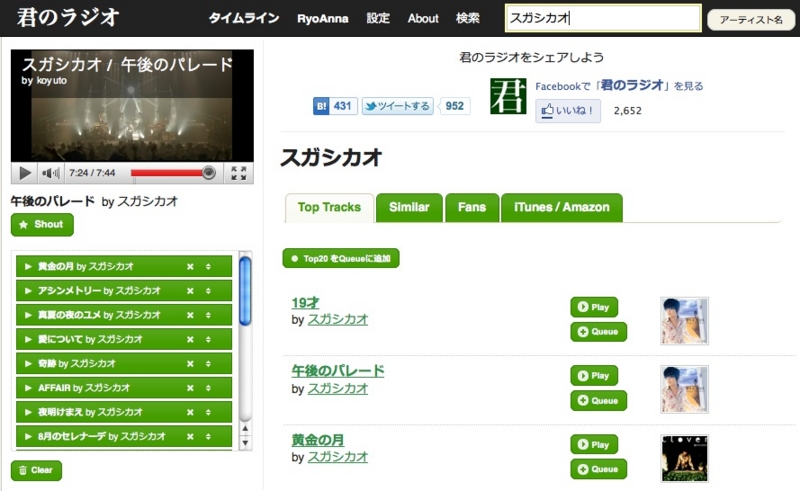Click Play for the 19才 track
Viewport: 800px width, 491px height.
point(594,307)
